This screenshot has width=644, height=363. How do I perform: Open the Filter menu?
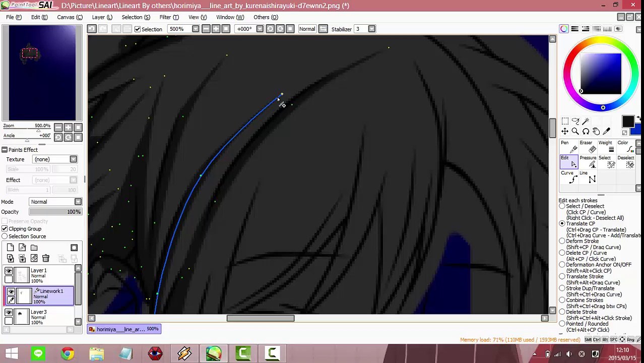(x=169, y=17)
